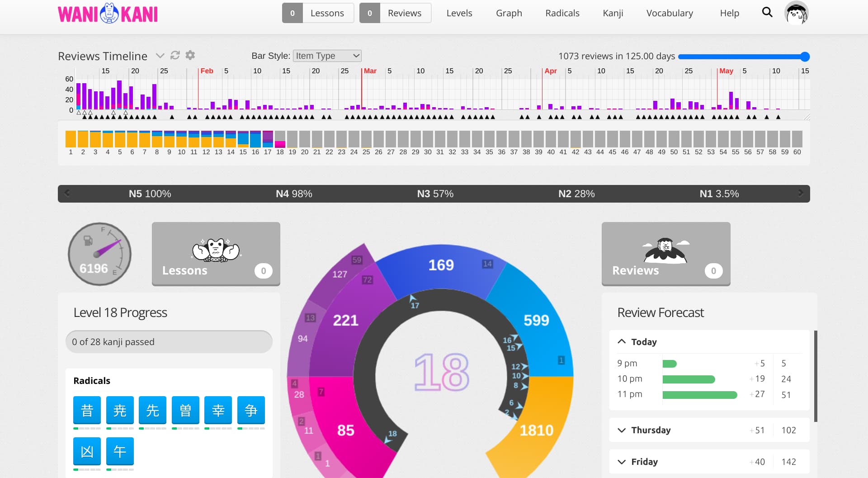This screenshot has width=868, height=478.
Task: Open the search magnifier icon
Action: coord(767,12)
